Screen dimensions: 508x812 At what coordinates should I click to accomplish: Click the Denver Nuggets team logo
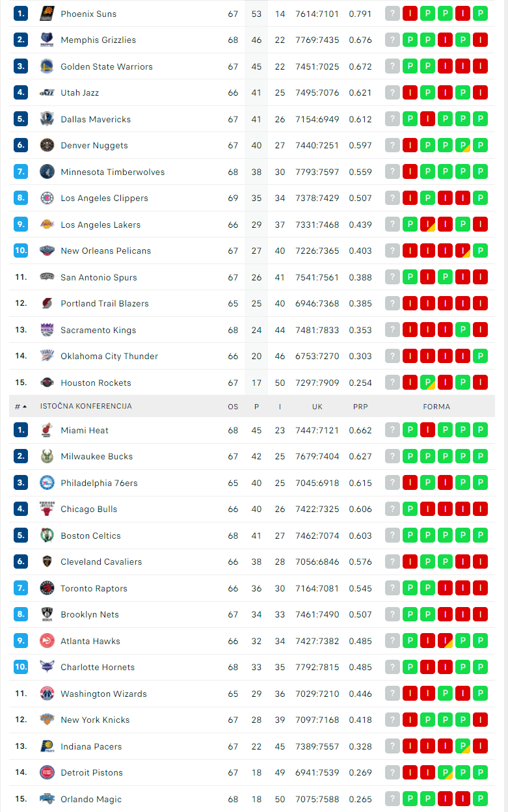tap(46, 145)
